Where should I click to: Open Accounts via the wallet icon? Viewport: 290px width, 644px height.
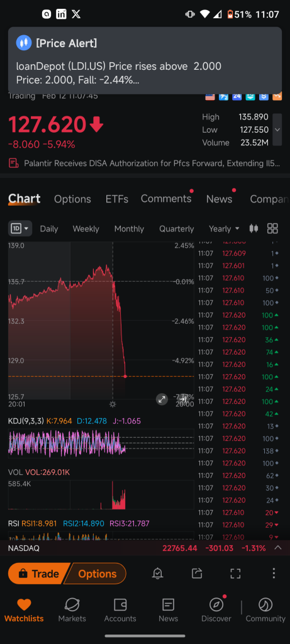[x=120, y=604]
